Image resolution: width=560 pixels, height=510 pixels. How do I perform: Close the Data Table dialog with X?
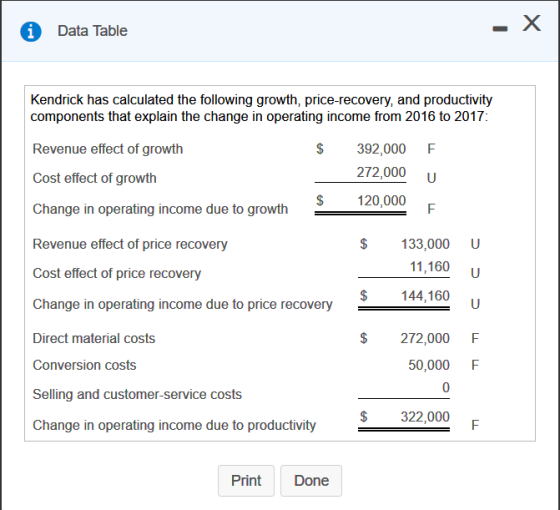(532, 24)
